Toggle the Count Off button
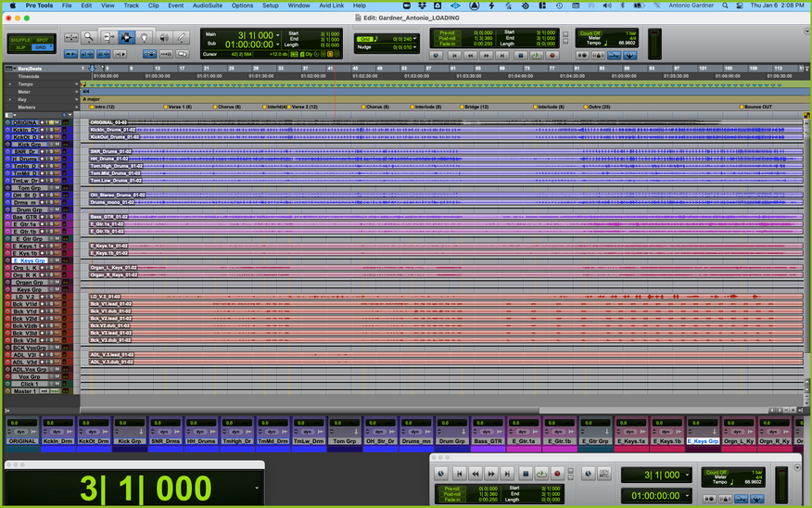Viewport: 812px width, 508px height. coord(590,33)
